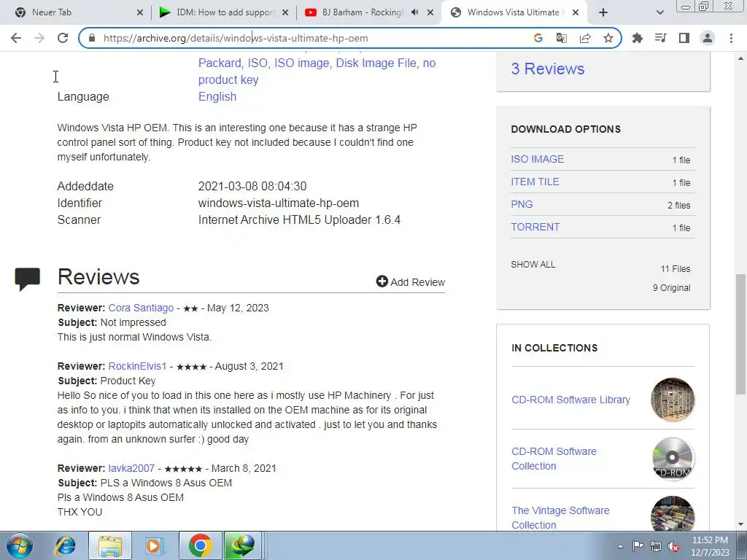Click Add Review button

(x=410, y=282)
